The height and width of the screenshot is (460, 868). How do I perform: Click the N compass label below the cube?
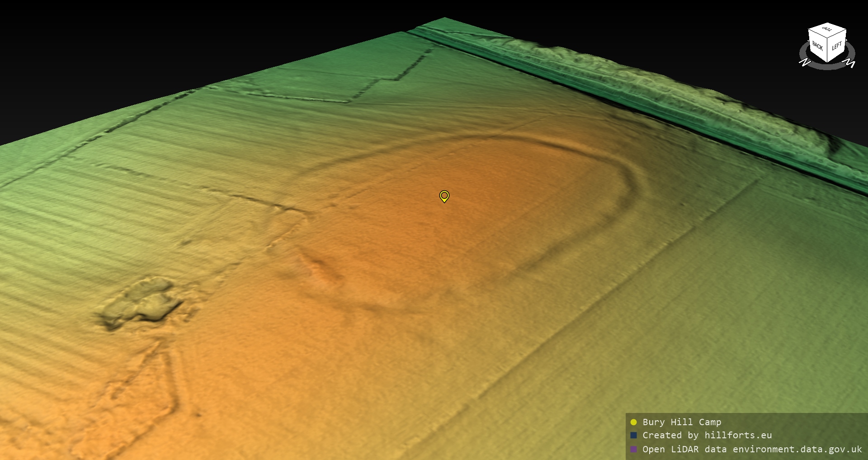pyautogui.click(x=804, y=62)
